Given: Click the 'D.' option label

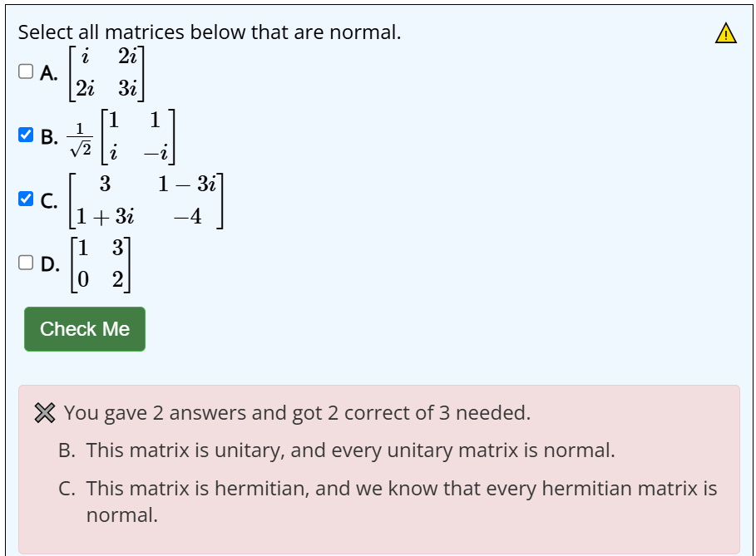Looking at the screenshot, I should [x=50, y=264].
